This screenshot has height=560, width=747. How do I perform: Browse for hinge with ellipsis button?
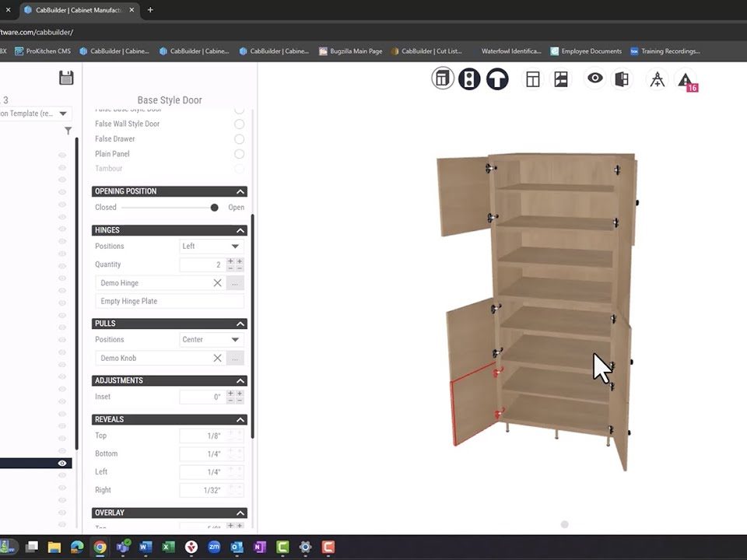coord(236,283)
